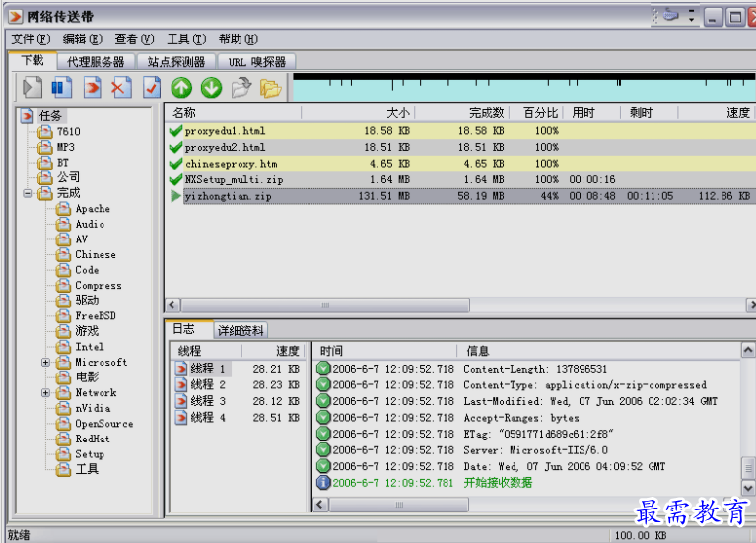
Task: Click the new task icon with red arrow
Action: coord(92,88)
